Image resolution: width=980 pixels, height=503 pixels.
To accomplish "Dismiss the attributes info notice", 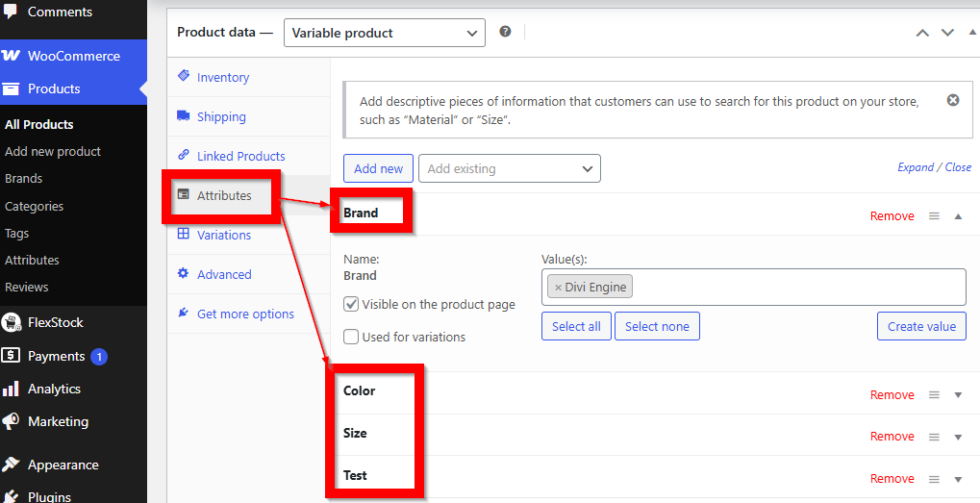I will [953, 100].
